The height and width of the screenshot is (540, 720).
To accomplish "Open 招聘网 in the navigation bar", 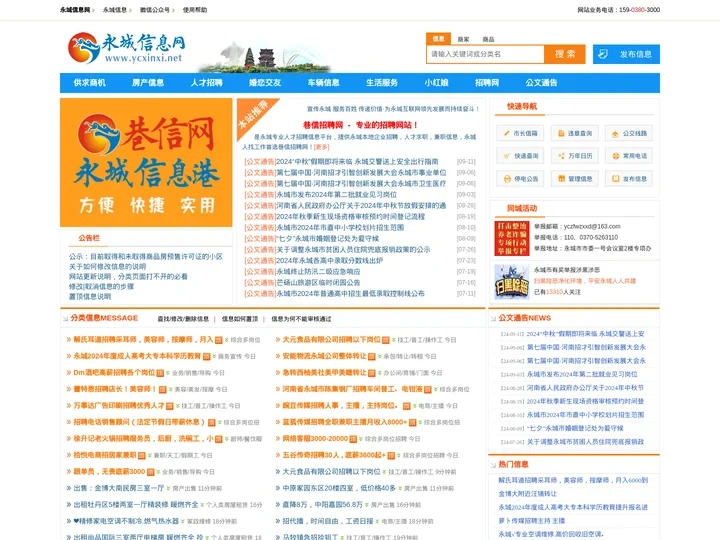I will coord(487,83).
